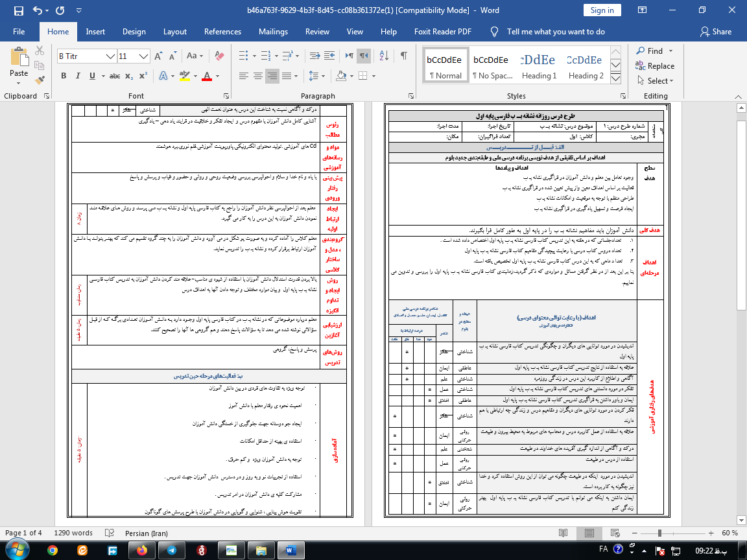The height and width of the screenshot is (560, 747).
Task: Toggle right-to-left text direction
Action: click(x=364, y=56)
